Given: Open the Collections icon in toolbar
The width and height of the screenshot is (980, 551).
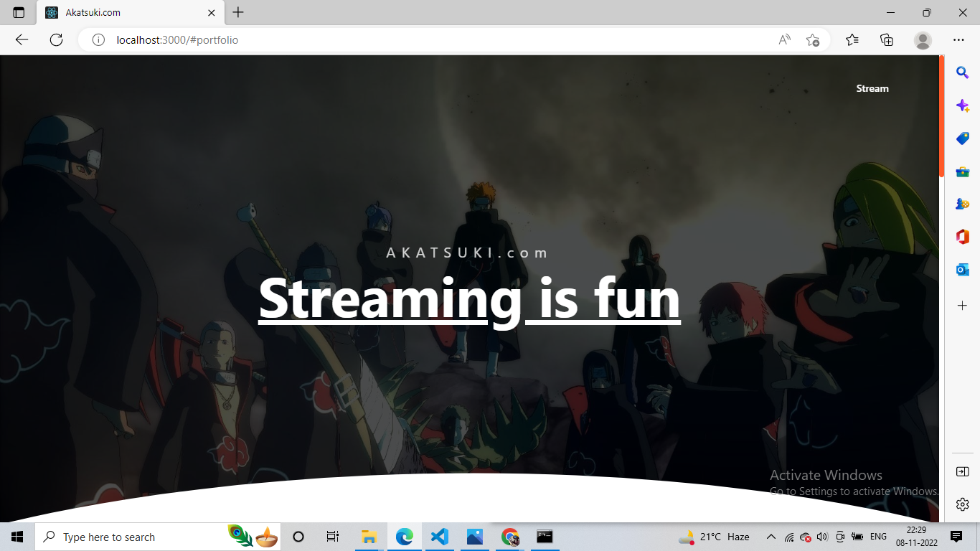Looking at the screenshot, I should click(887, 40).
